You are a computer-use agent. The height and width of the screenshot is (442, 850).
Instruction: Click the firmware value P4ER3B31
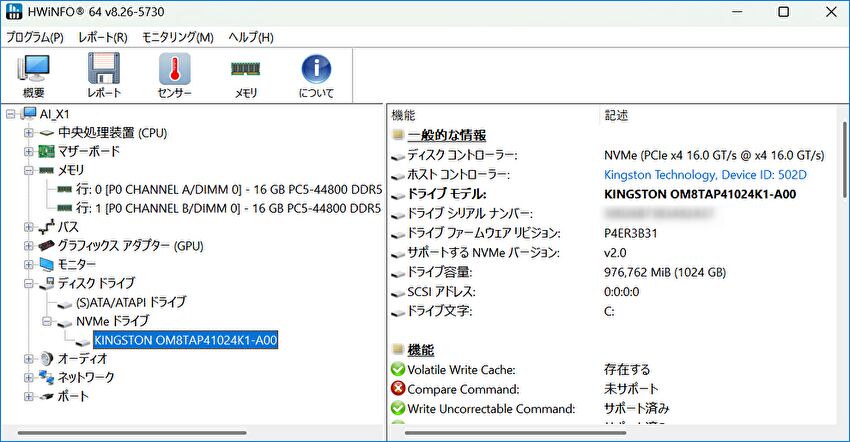(x=630, y=233)
